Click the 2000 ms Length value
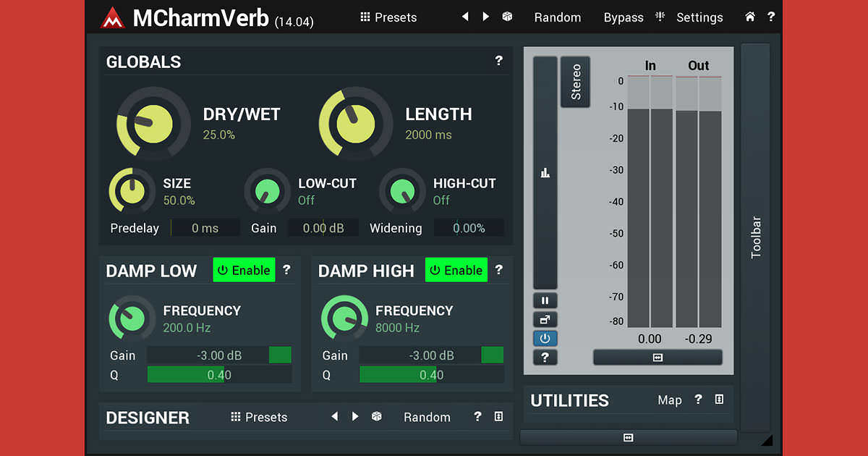This screenshot has height=456, width=868. [x=429, y=135]
